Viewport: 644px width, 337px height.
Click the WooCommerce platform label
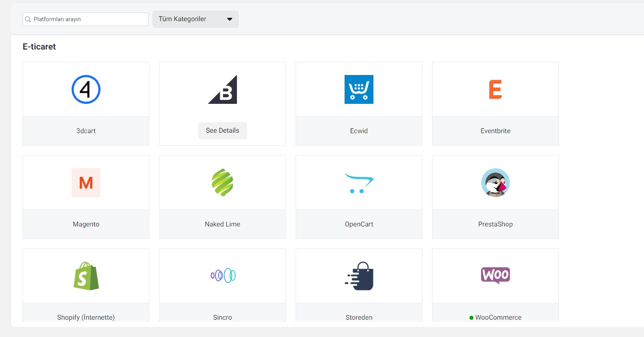pos(498,317)
